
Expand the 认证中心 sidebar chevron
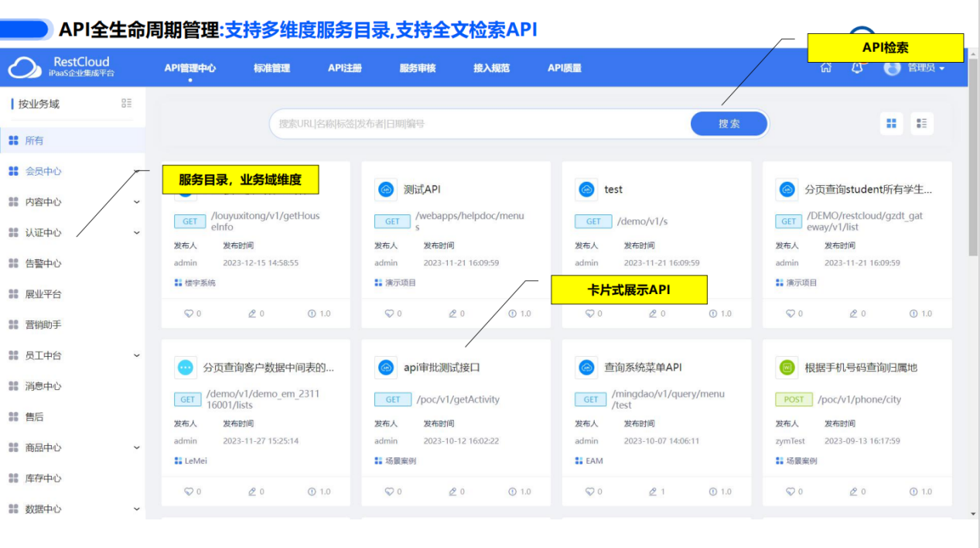(x=137, y=232)
